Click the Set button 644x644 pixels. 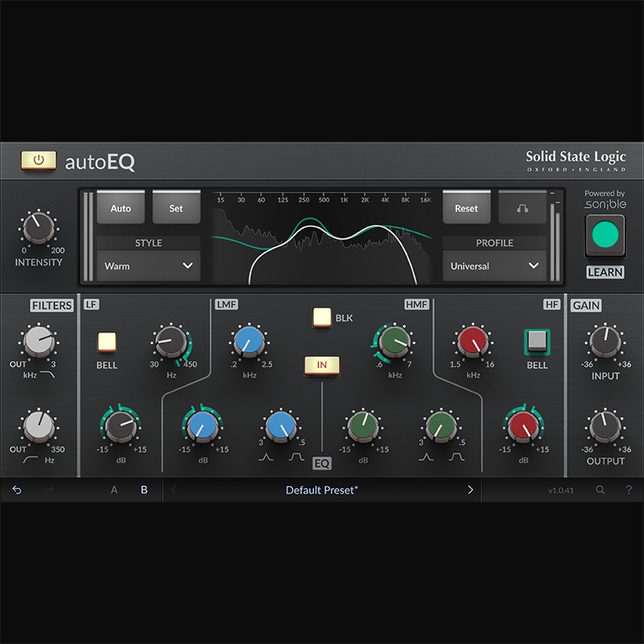[176, 208]
